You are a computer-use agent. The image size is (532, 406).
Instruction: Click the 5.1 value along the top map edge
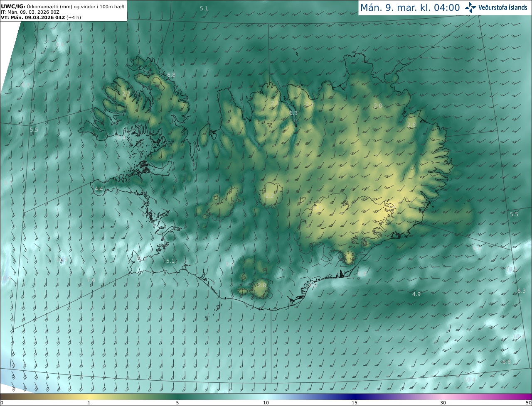(x=204, y=8)
